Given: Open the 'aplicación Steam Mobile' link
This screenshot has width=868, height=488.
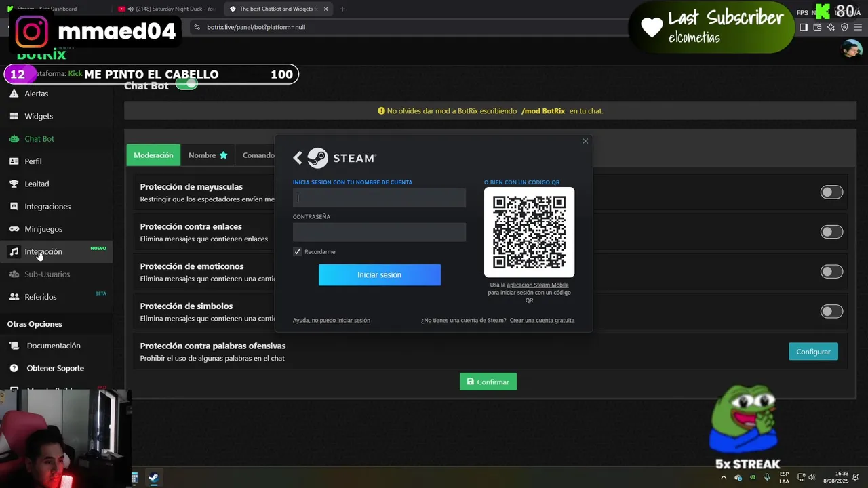Looking at the screenshot, I should tap(538, 285).
